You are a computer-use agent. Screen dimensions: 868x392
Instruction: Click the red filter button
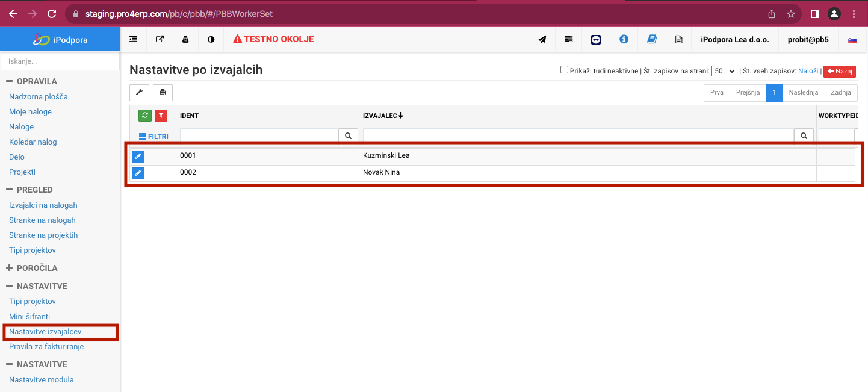[x=161, y=116]
